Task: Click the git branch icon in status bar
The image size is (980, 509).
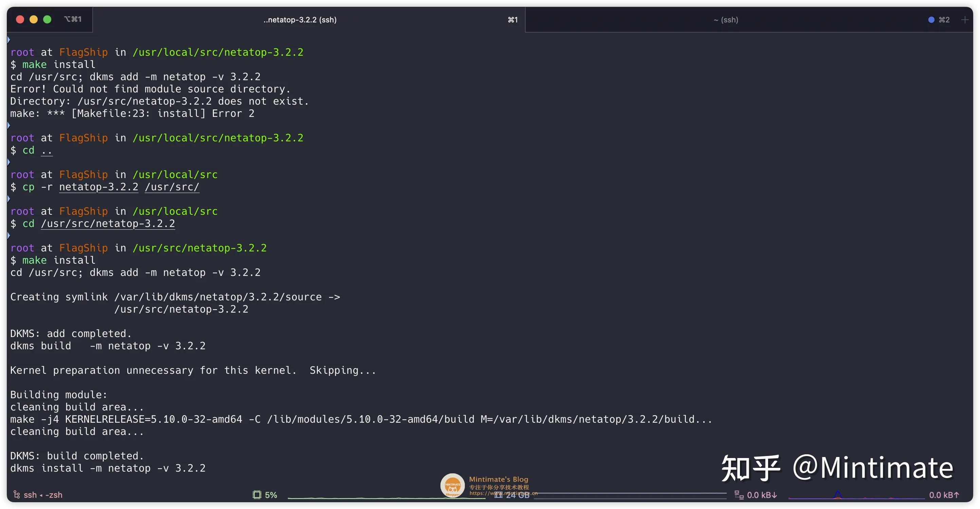Action: point(16,494)
